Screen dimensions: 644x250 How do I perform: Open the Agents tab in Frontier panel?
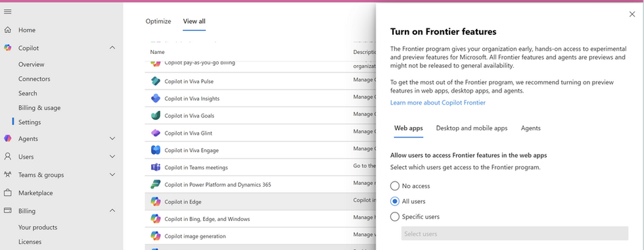(x=531, y=128)
